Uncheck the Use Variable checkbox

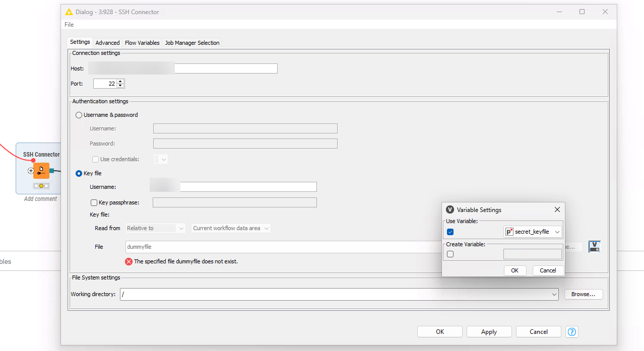(x=450, y=232)
